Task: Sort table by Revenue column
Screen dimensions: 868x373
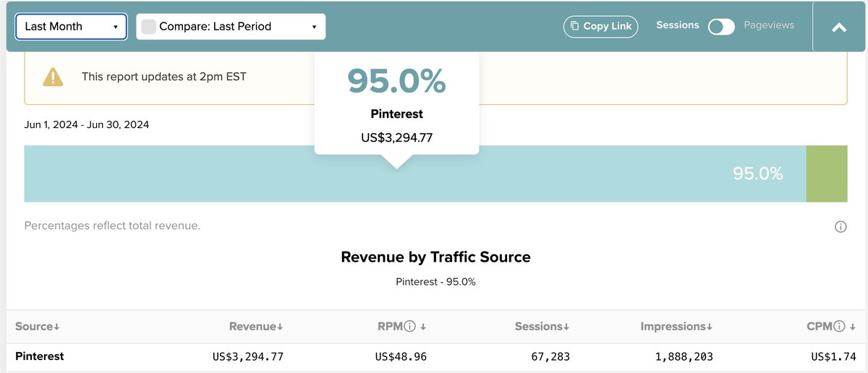Action: point(256,327)
